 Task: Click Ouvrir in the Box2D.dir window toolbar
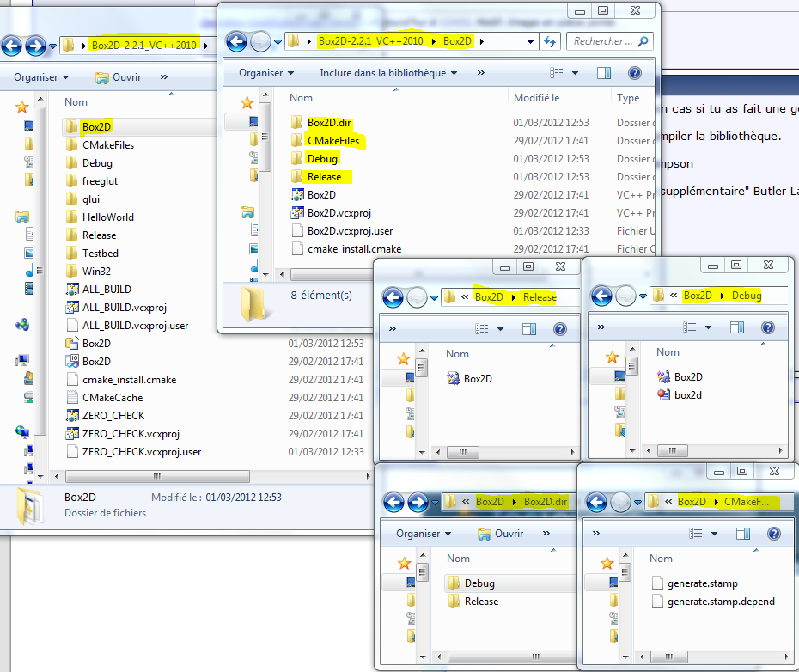click(x=500, y=534)
